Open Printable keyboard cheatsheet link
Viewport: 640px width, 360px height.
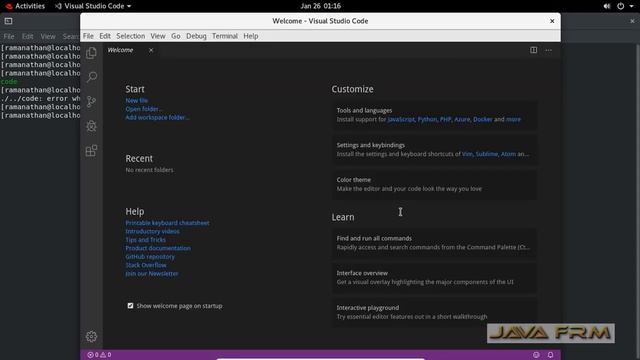[167, 223]
